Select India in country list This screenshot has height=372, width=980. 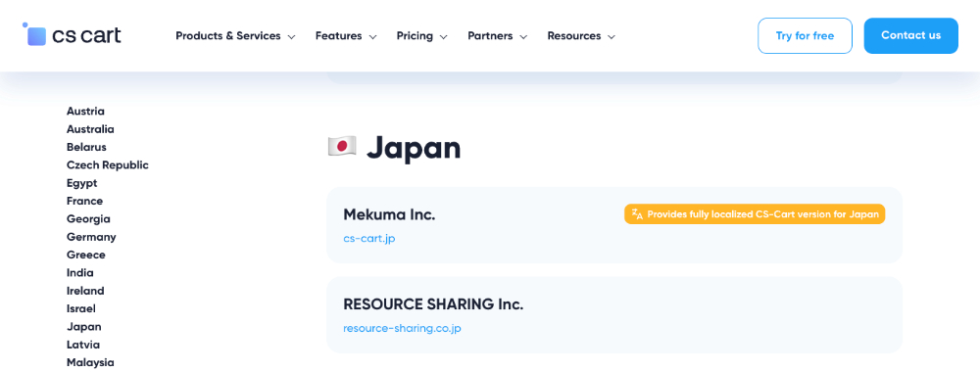80,273
